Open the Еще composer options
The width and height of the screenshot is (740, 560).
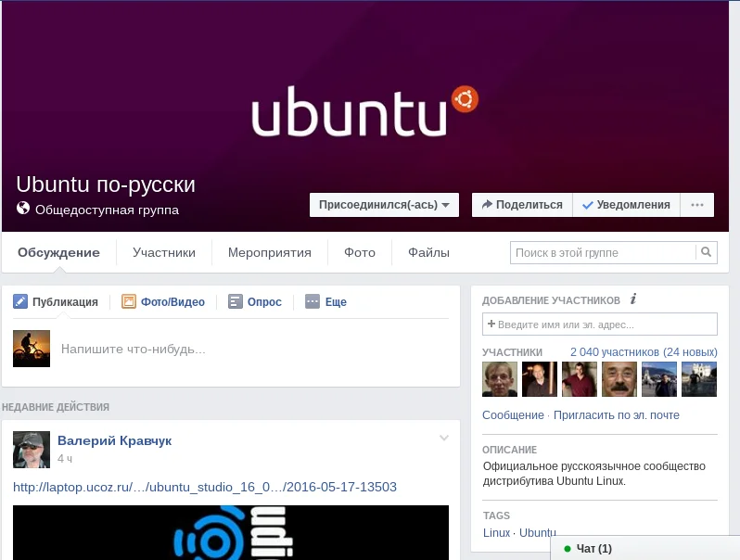326,301
